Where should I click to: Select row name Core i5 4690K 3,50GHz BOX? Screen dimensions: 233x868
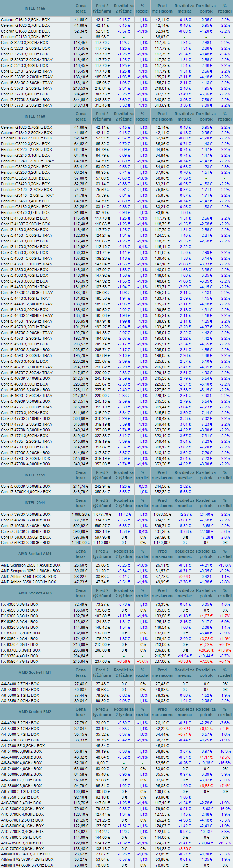click(26, 401)
